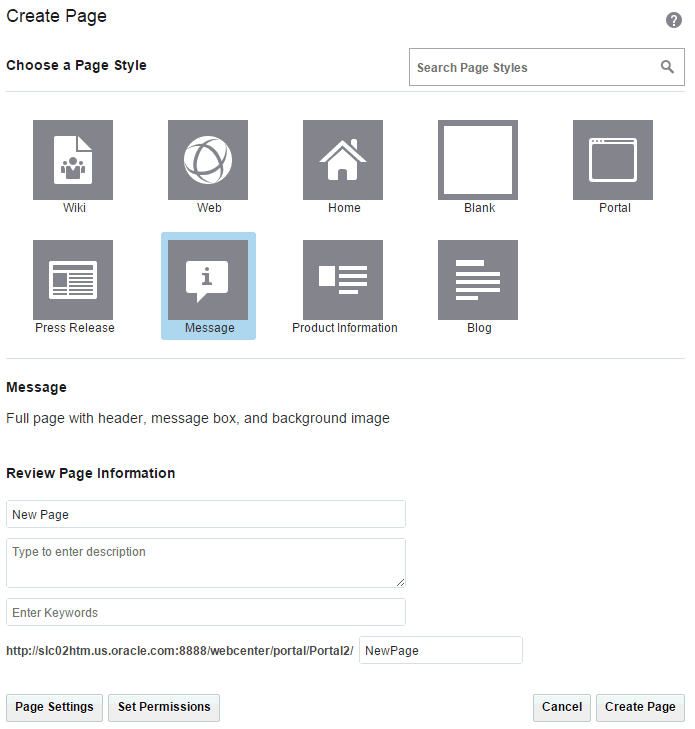Viewport: 695px width, 729px height.
Task: Click the Create Page button
Action: [x=640, y=707]
